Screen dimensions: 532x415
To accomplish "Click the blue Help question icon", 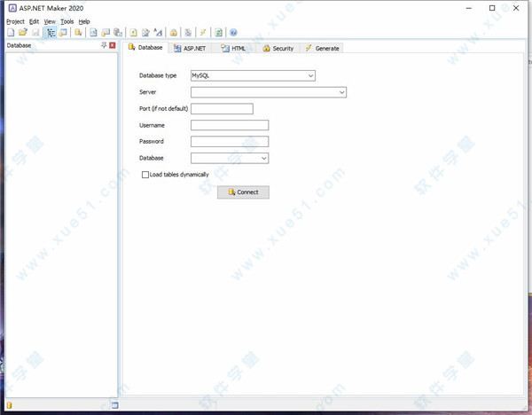I will [233, 33].
